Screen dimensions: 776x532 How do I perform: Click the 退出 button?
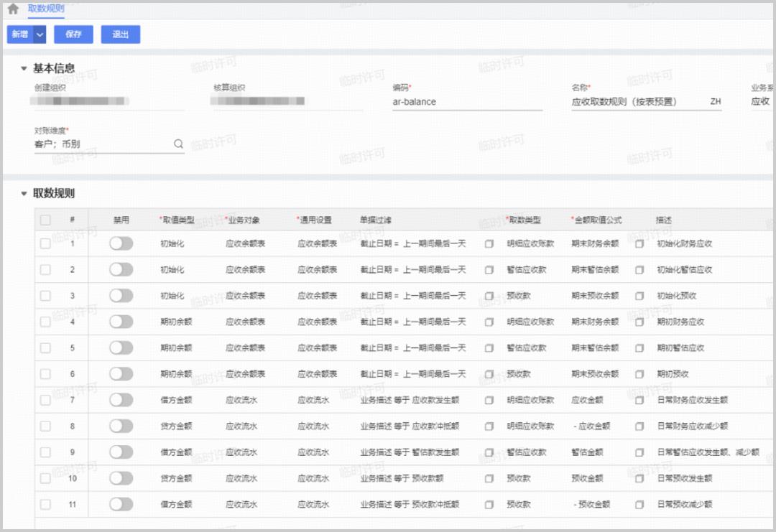coord(120,34)
